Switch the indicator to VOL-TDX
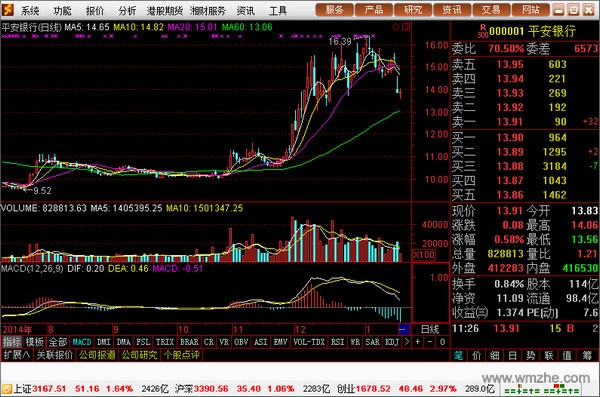The height and width of the screenshot is (397, 600). click(308, 342)
